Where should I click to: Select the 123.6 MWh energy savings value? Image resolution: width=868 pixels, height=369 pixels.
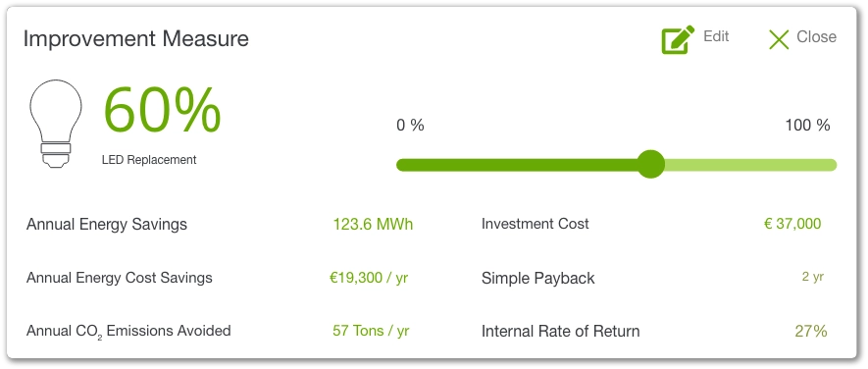pyautogui.click(x=373, y=225)
